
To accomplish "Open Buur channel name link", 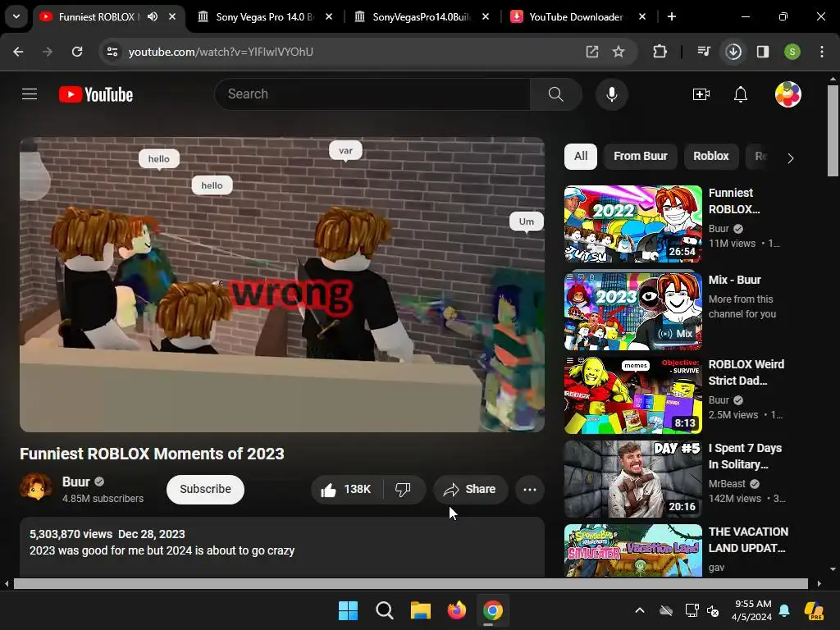I will click(76, 482).
